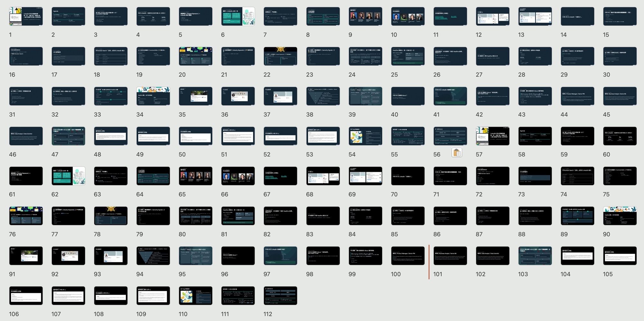Choose slide 94 with inverted funnel

153,256
